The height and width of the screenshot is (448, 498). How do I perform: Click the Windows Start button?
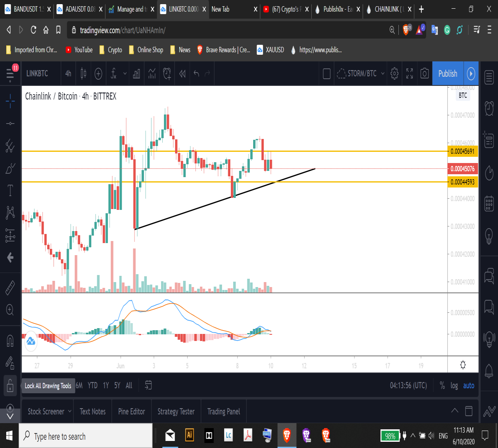tap(9, 436)
